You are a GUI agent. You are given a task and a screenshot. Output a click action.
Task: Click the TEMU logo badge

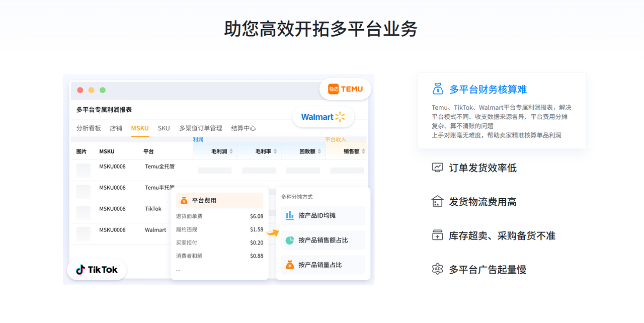pos(345,89)
